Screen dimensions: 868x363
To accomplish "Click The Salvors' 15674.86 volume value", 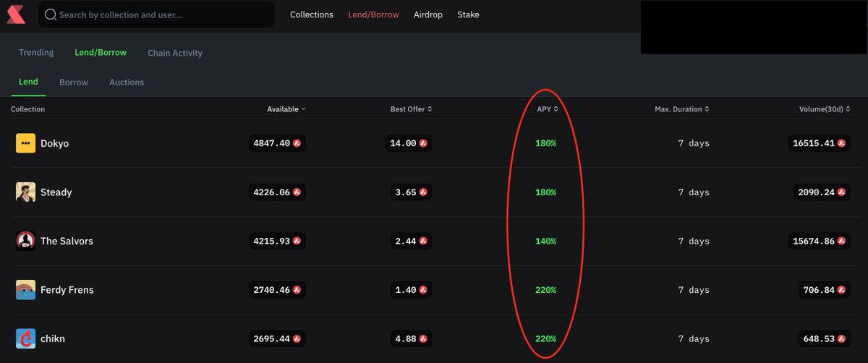I will click(814, 241).
